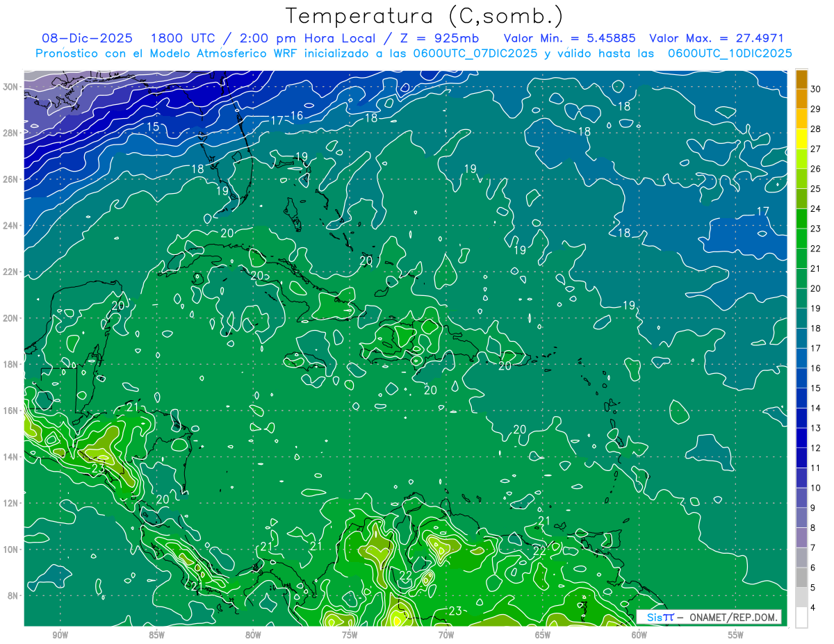Click the title 'Temperatura (C,somb.)'
The width and height of the screenshot is (834, 644).
click(425, 16)
